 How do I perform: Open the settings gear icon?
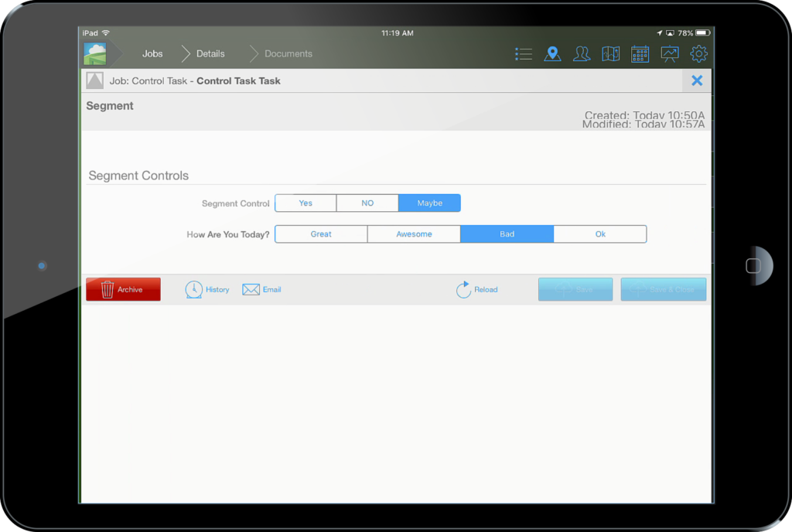click(698, 53)
